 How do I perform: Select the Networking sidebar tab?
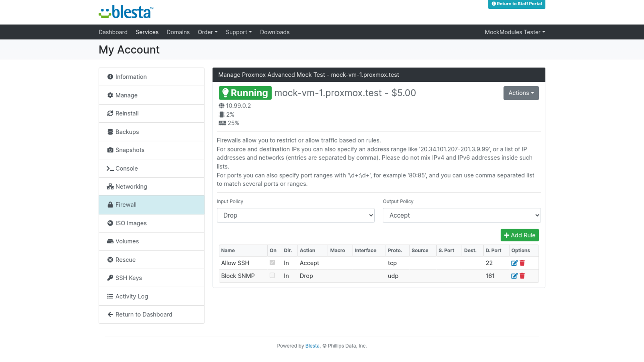pos(151,187)
